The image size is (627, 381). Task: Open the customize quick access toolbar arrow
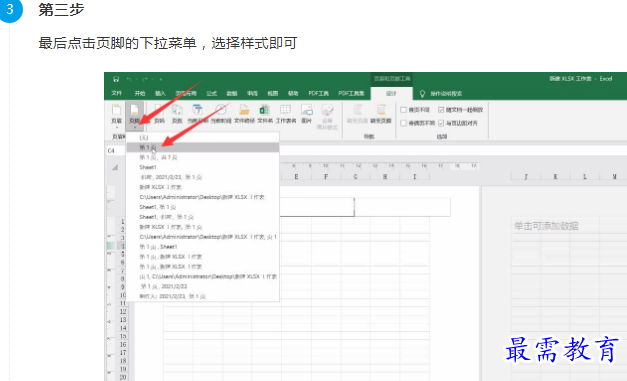(x=161, y=79)
